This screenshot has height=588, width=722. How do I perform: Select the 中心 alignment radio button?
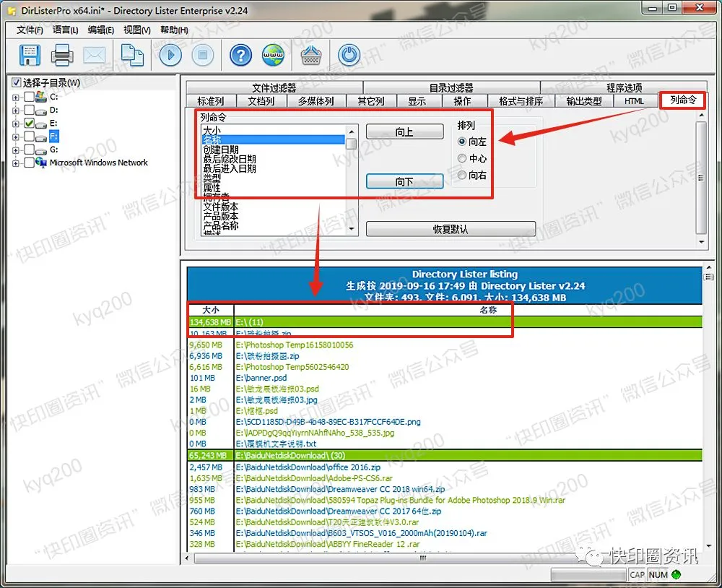point(462,158)
